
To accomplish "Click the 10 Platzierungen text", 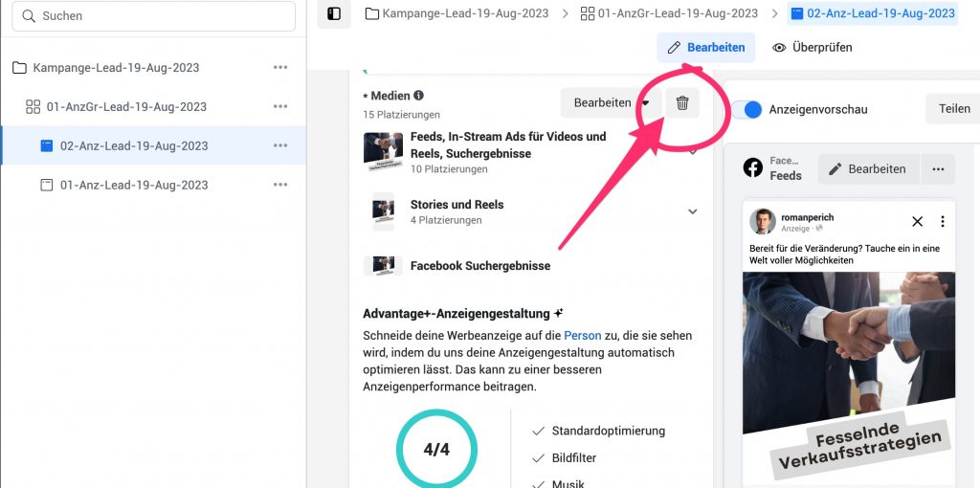I will (450, 169).
